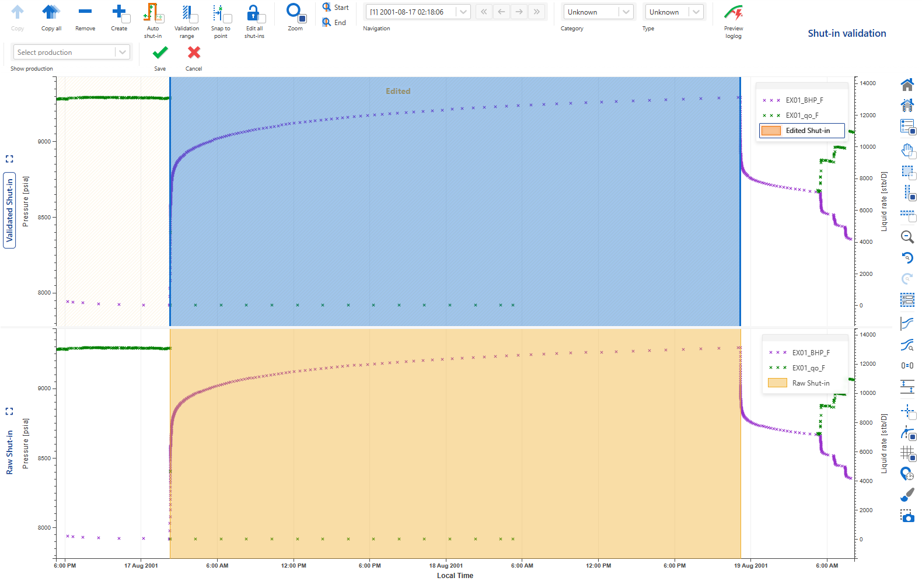Toggle the pan hand tool
This screenshot has height=588, width=922.
tap(907, 150)
